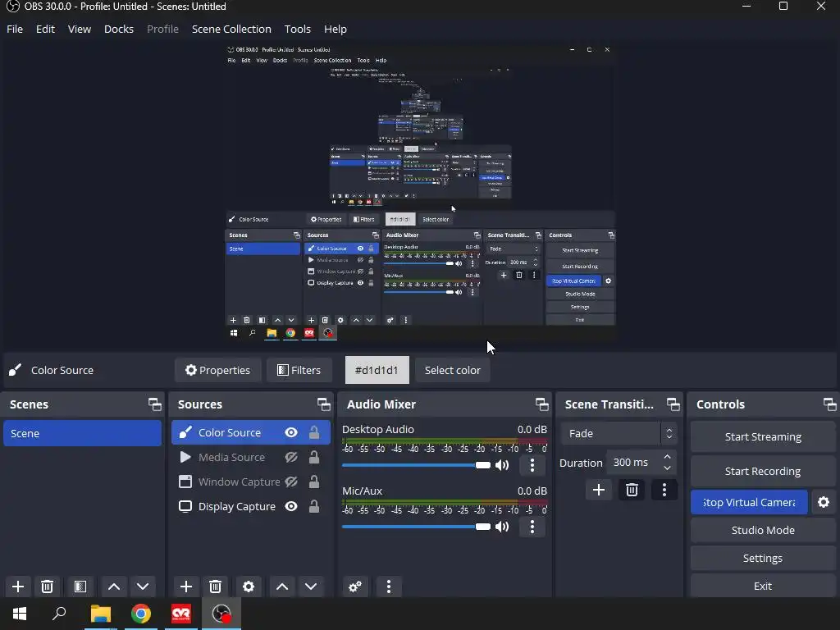This screenshot has width=840, height=630.
Task: Open Properties of Color Source
Action: 217,370
